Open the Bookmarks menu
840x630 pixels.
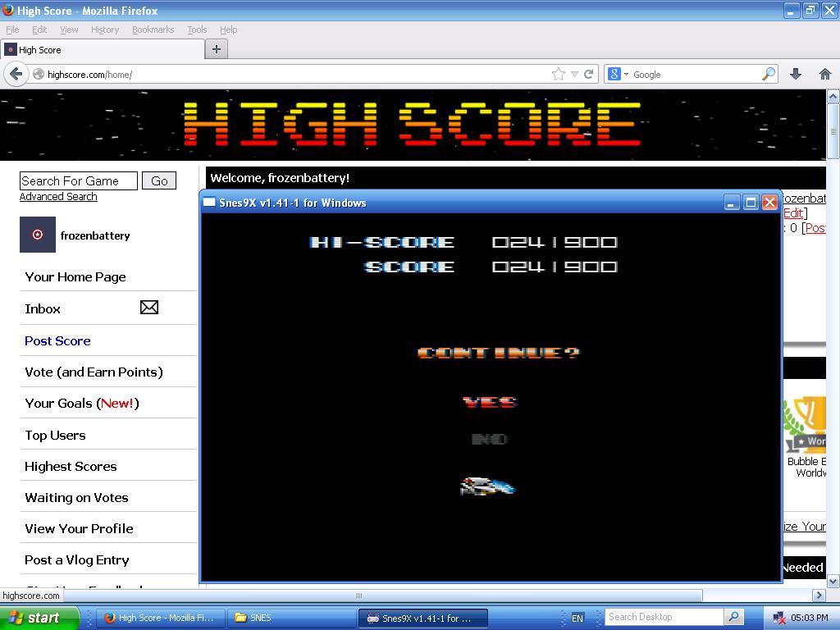click(x=153, y=30)
